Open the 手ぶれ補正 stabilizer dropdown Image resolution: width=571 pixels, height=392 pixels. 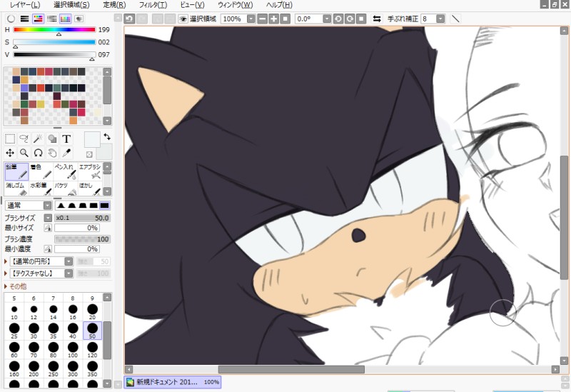[440, 19]
